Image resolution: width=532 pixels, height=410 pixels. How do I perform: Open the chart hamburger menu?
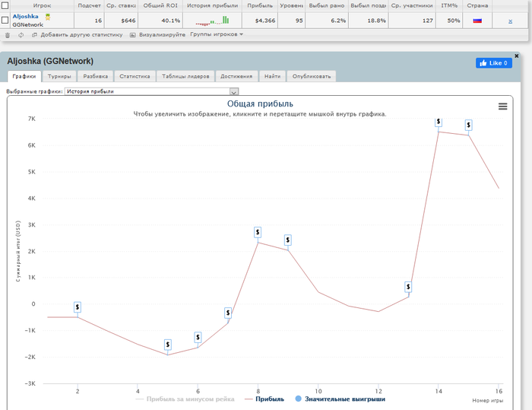pyautogui.click(x=502, y=106)
